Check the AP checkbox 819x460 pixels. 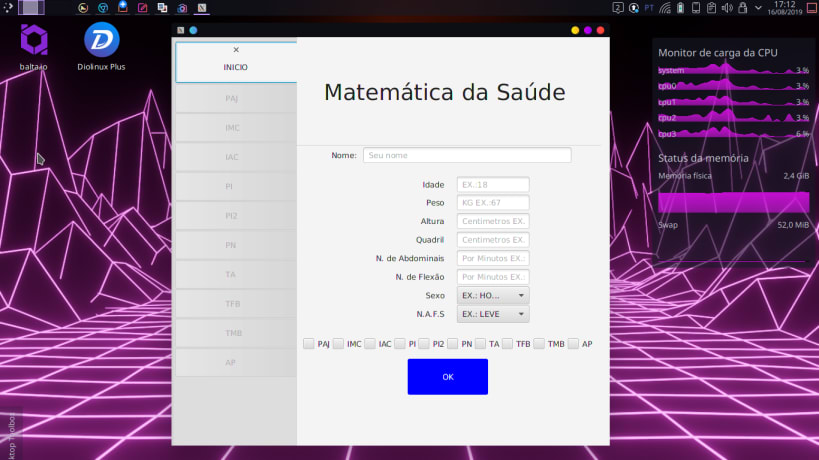(x=574, y=344)
